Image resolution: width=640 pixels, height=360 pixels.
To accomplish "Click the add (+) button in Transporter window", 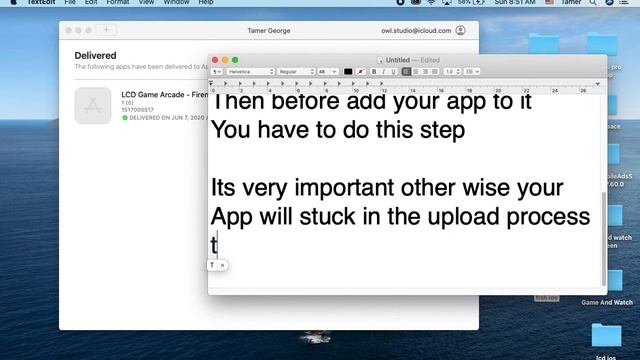I will point(106,30).
